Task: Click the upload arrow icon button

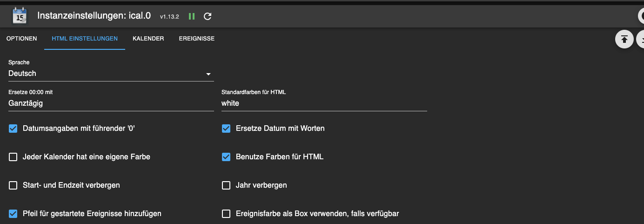Action: point(624,39)
